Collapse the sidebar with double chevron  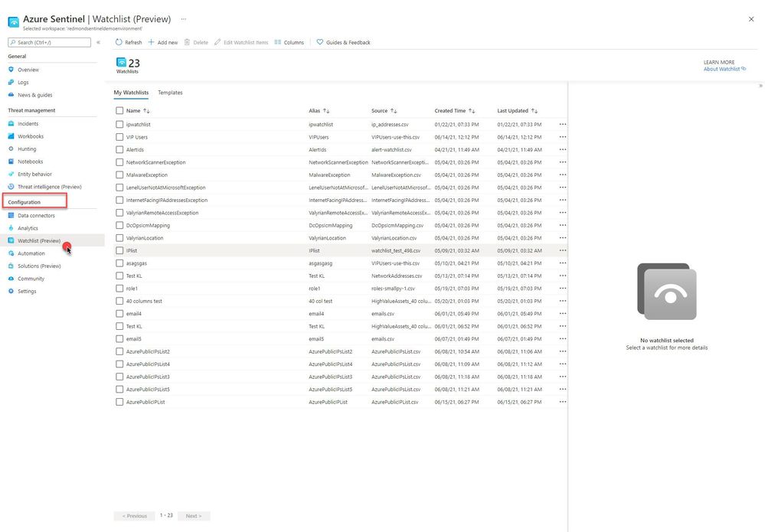[98, 42]
